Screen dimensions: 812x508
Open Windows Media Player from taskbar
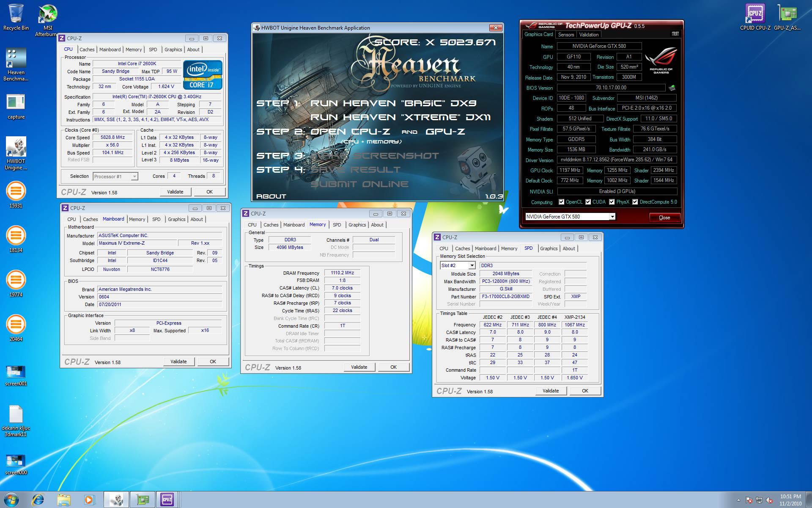[x=89, y=500]
